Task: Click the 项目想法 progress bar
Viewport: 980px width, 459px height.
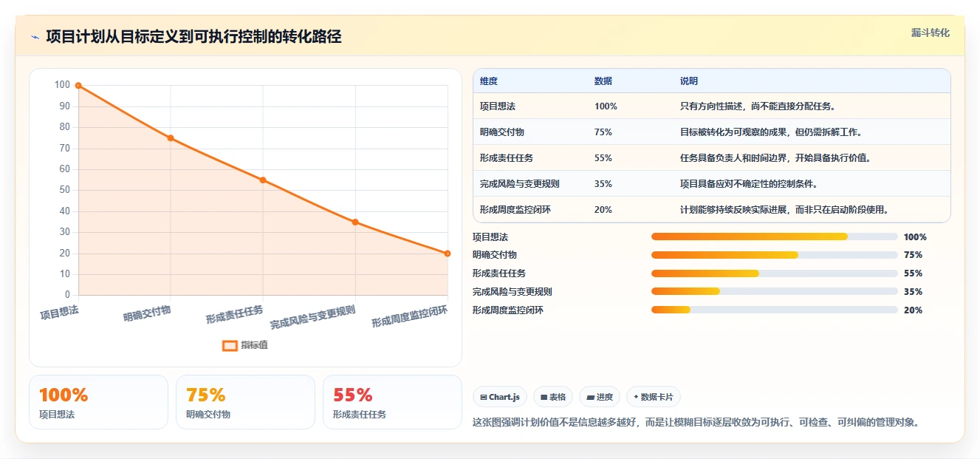Action: (x=775, y=237)
